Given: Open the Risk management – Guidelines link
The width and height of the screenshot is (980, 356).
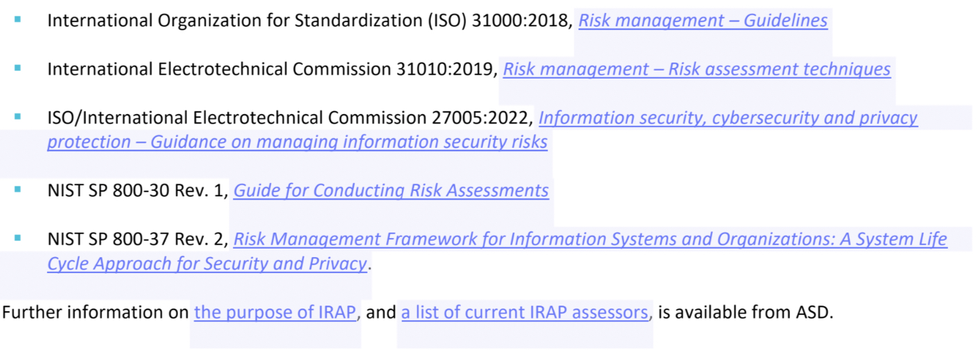Looking at the screenshot, I should tap(703, 21).
